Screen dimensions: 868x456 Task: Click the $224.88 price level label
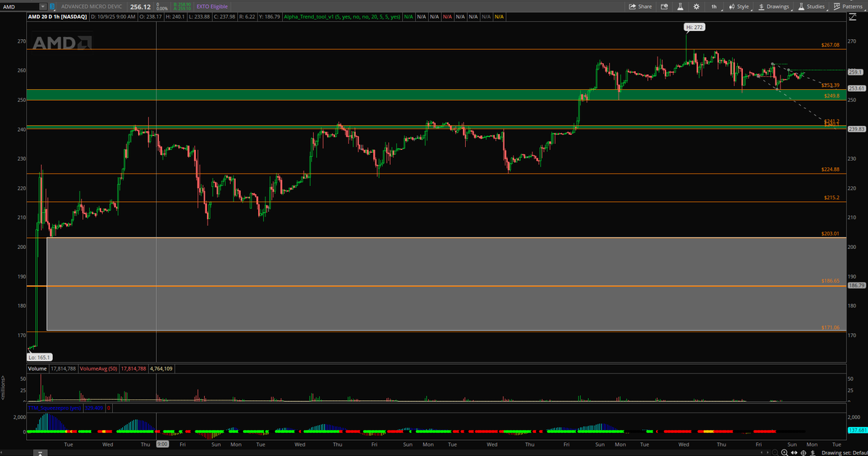830,169
